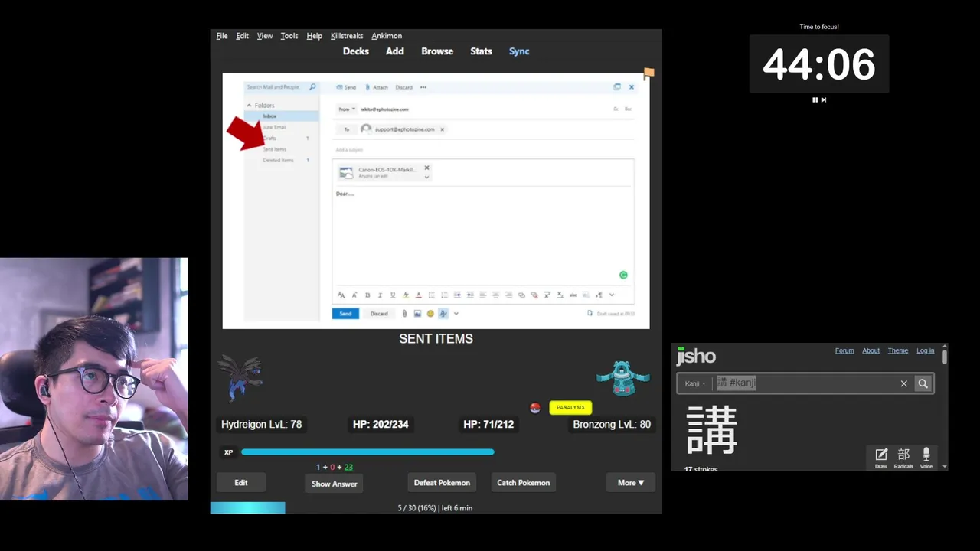Open the Radicals search tool
The height and width of the screenshot is (551, 980).
coord(903,458)
